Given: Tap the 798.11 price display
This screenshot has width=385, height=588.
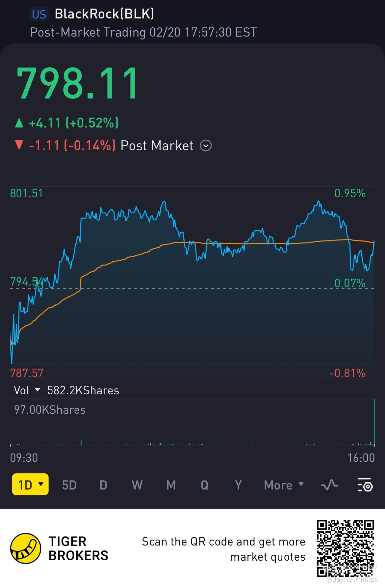Looking at the screenshot, I should tap(78, 83).
